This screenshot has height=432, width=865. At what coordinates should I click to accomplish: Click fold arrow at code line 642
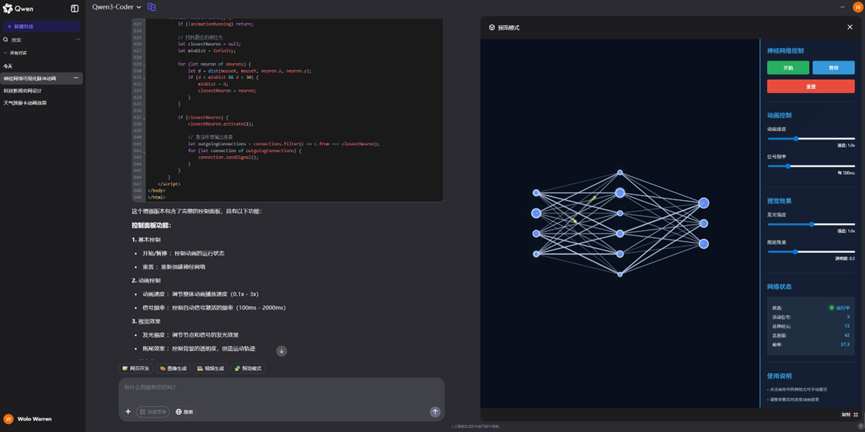(x=144, y=151)
